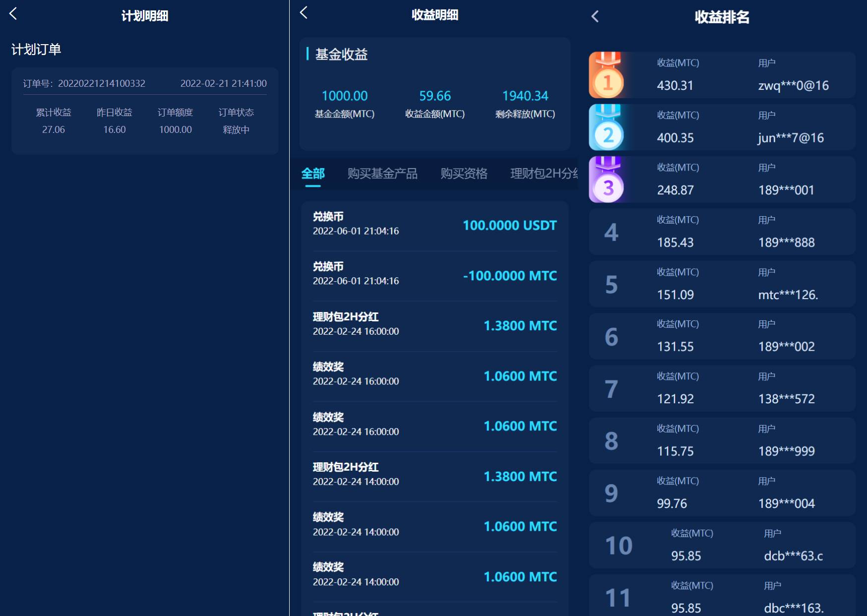The width and height of the screenshot is (867, 616).
Task: Click the blue second-place medal icon
Action: pos(608,128)
